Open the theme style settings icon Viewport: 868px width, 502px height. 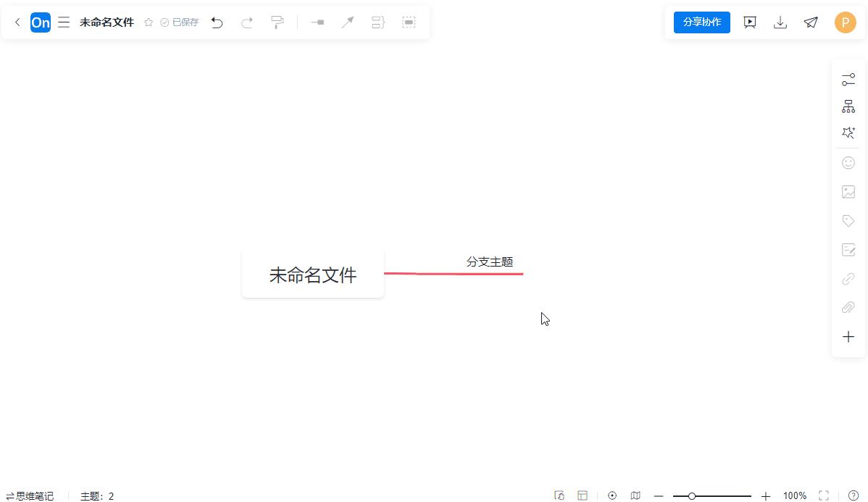(848, 79)
